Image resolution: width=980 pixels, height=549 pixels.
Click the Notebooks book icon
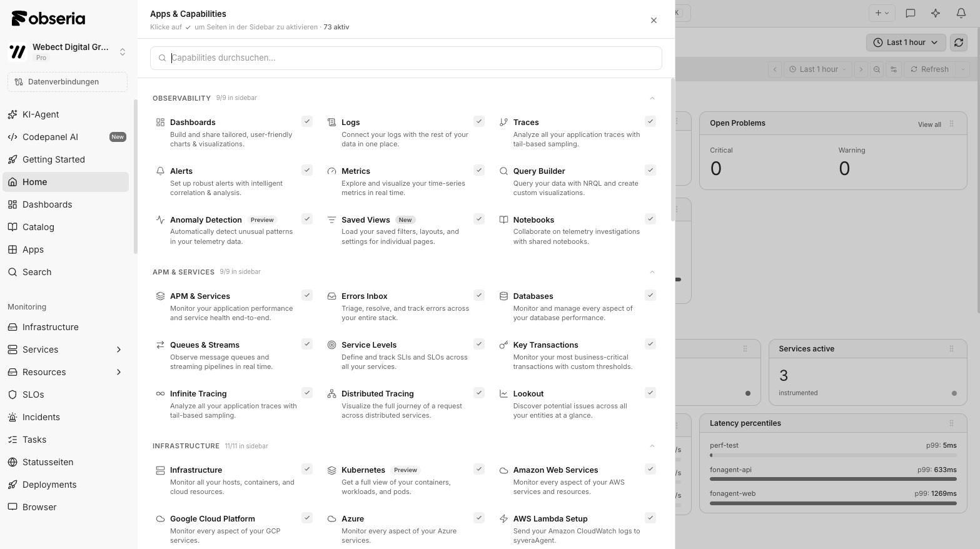click(x=503, y=220)
